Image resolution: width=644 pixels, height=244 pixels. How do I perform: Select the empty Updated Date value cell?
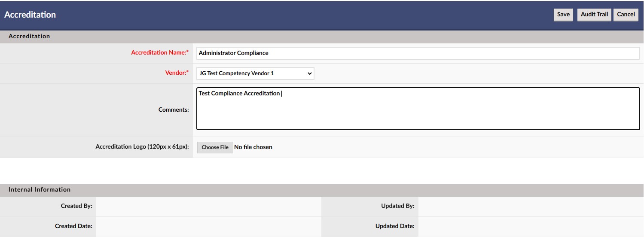pyautogui.click(x=531, y=226)
